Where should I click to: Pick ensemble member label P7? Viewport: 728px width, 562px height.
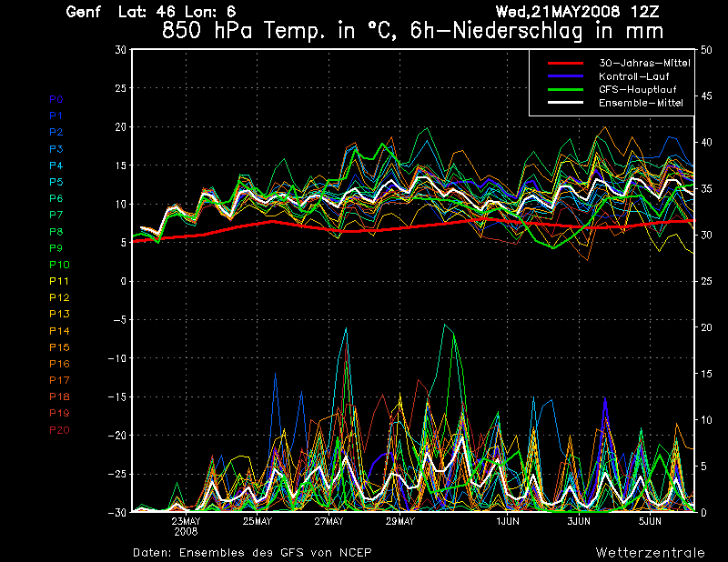56,215
